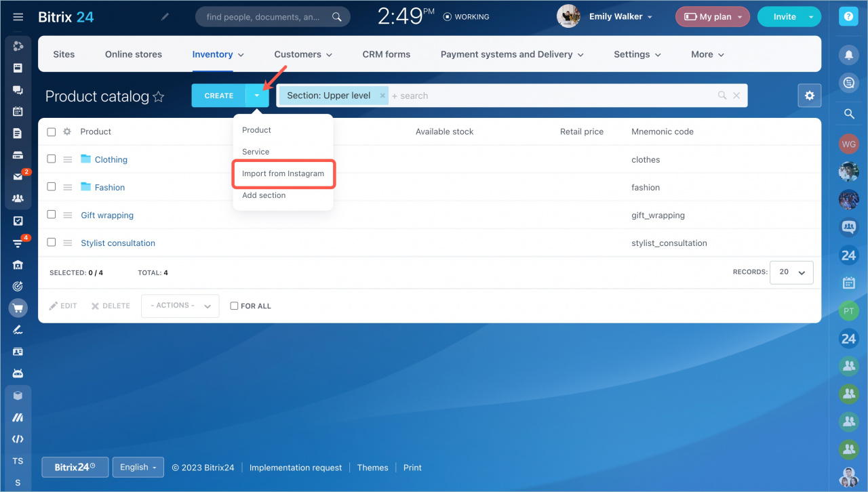Screen dimensions: 868x492
Task: Click the Bitrix24 footer button
Action: click(x=75, y=467)
